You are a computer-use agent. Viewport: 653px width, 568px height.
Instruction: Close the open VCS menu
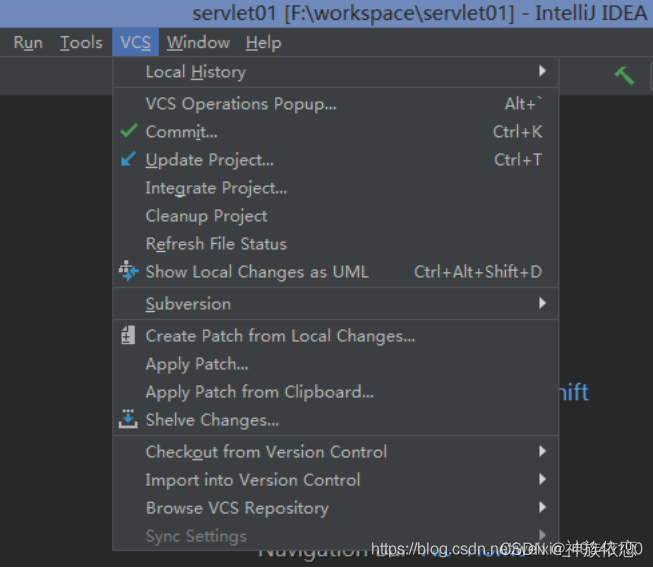(x=135, y=43)
